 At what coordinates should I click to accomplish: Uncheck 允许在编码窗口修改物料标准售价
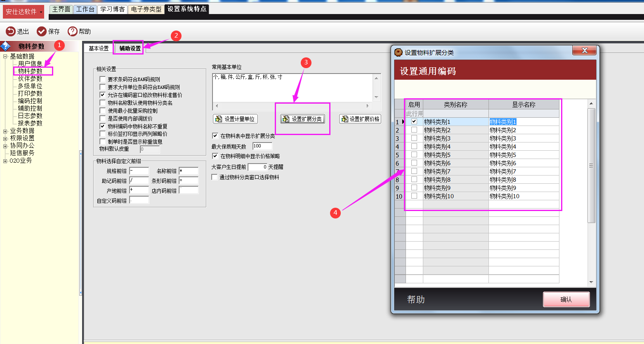103,95
